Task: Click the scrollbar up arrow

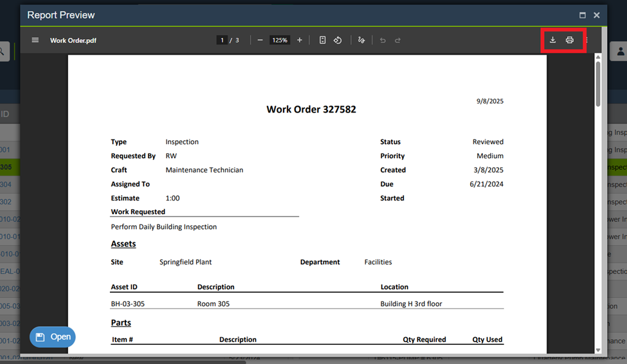Action: pyautogui.click(x=598, y=57)
